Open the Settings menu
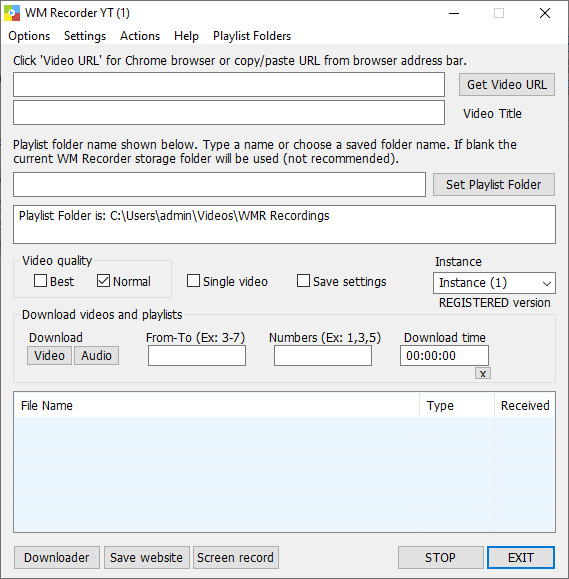The image size is (569, 579). [85, 36]
